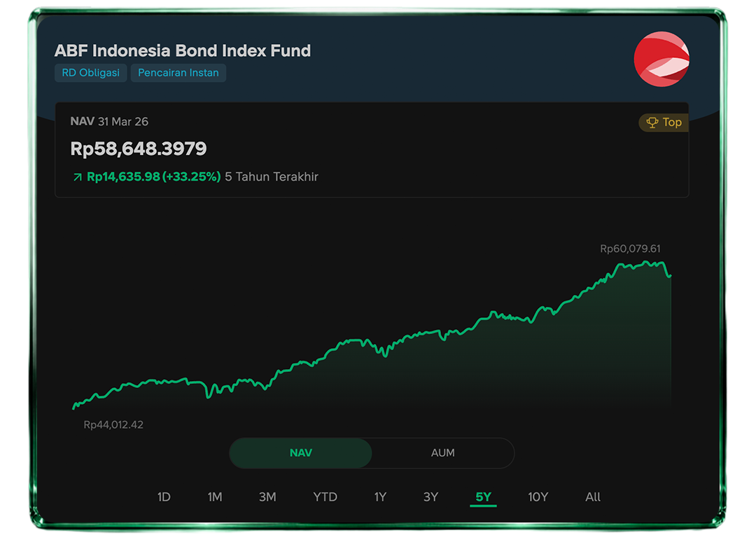
Task: Open the RD Obligasi tag
Action: (90, 73)
